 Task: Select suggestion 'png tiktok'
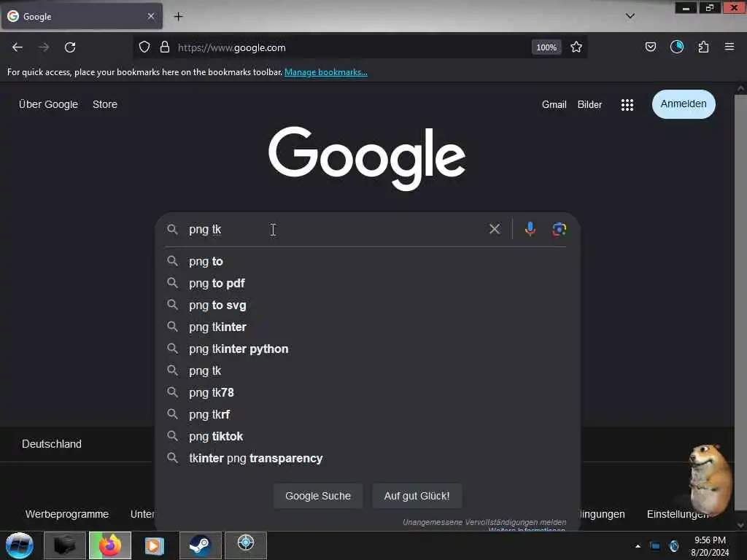tap(366, 437)
